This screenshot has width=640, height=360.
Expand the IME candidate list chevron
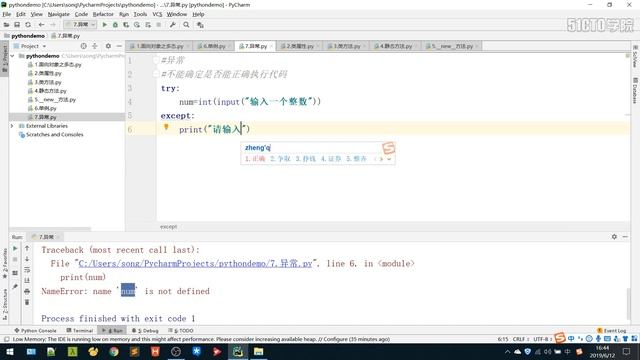(x=389, y=159)
